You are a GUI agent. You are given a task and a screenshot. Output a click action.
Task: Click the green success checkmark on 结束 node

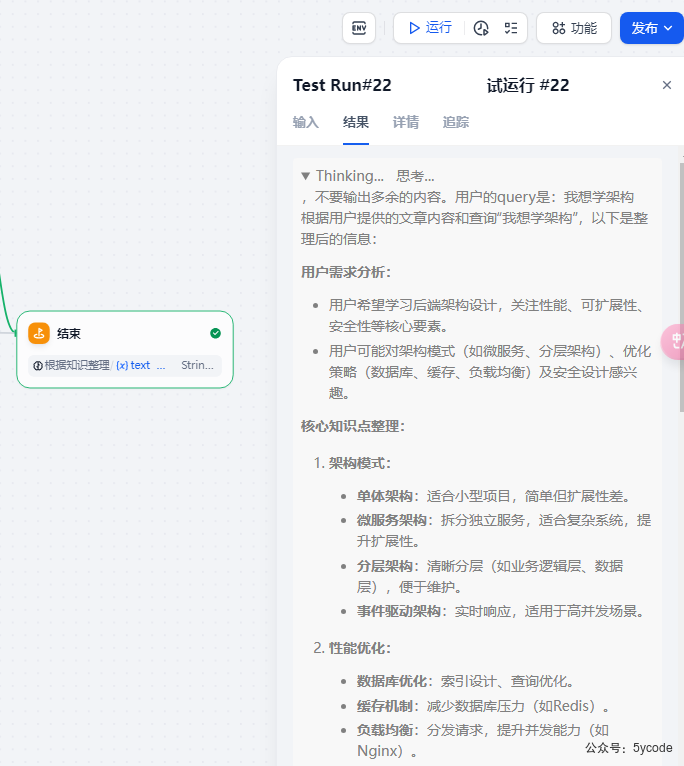(x=215, y=333)
